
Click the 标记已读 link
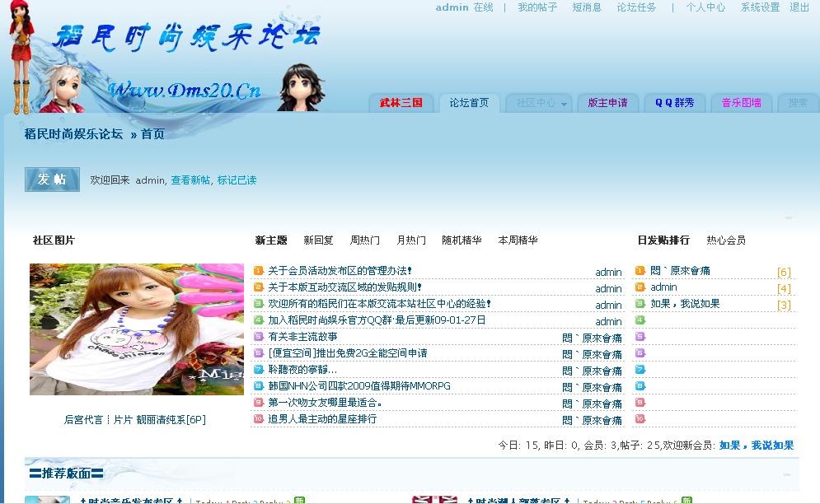coord(237,180)
